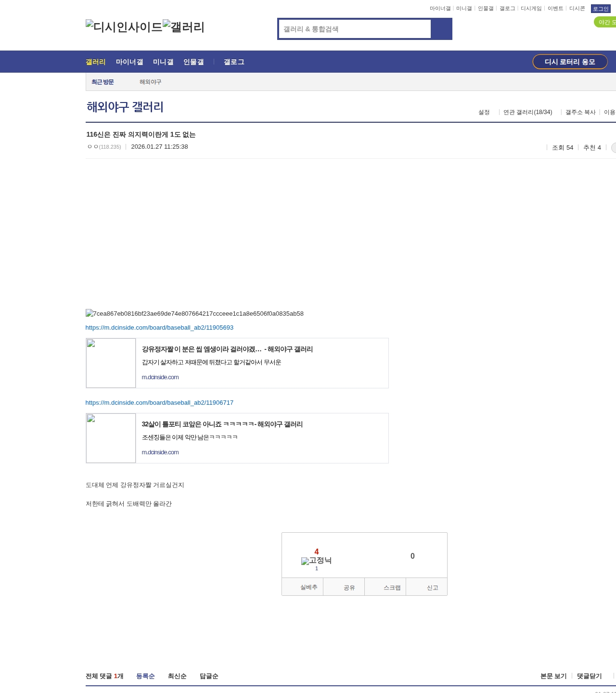Open 마이너갤 in the top utility links
Viewport: 616px width, 693px height.
pyautogui.click(x=440, y=9)
